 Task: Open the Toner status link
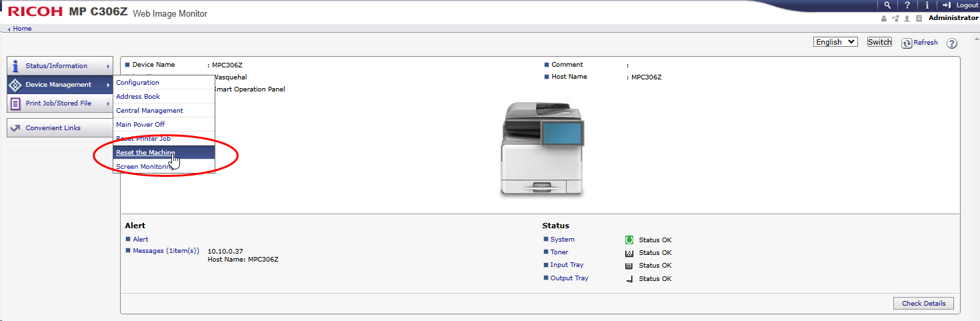559,252
